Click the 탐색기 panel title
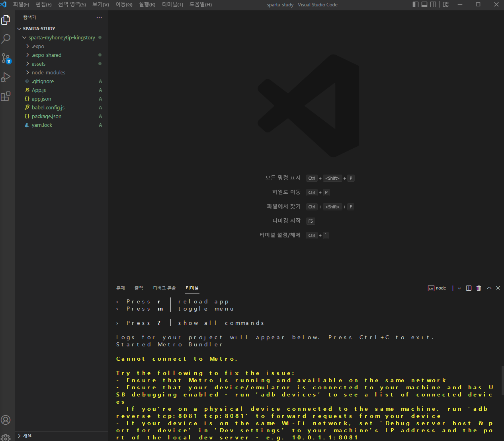Viewport: 504px width, 441px height. click(x=29, y=17)
